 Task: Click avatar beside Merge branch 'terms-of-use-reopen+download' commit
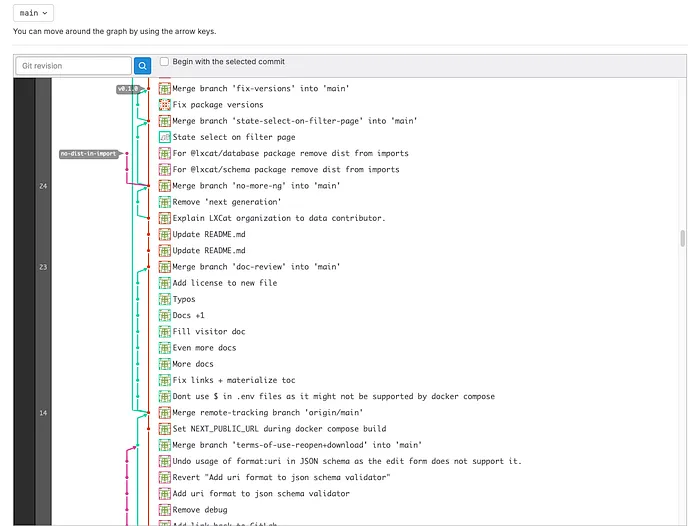[x=165, y=445]
